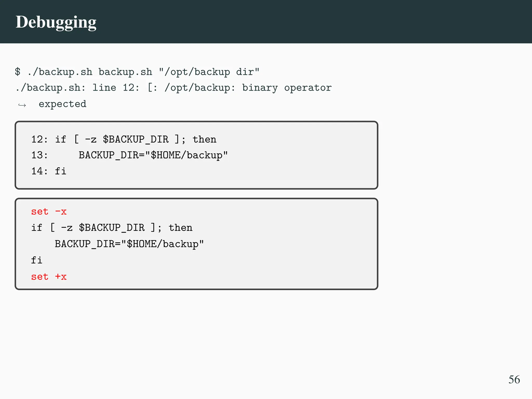This screenshot has height=399, width=532.
Task: Click the word "expected" in error output
Action: (x=62, y=104)
